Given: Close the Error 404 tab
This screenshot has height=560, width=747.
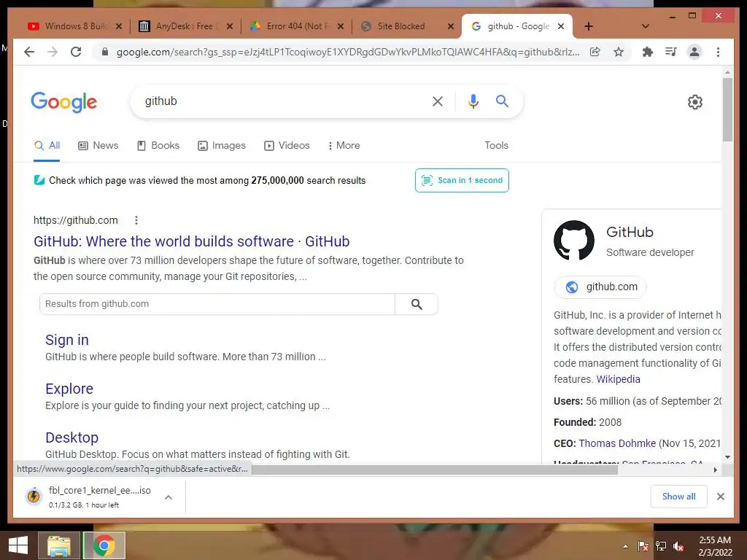Looking at the screenshot, I should pos(341,26).
